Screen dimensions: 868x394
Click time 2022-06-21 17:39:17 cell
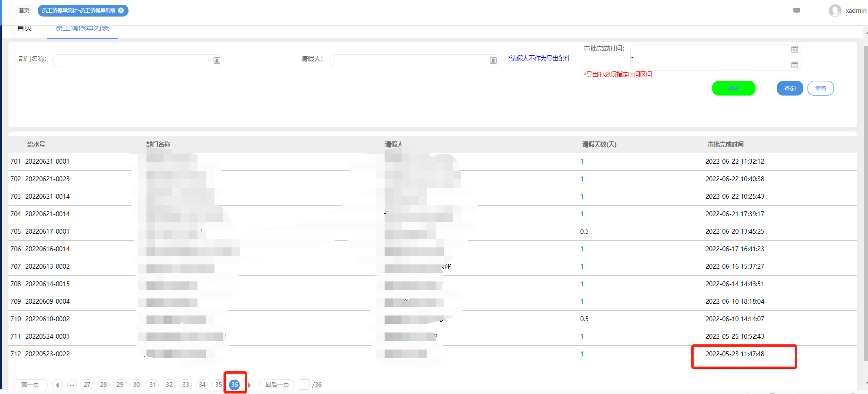click(735, 214)
